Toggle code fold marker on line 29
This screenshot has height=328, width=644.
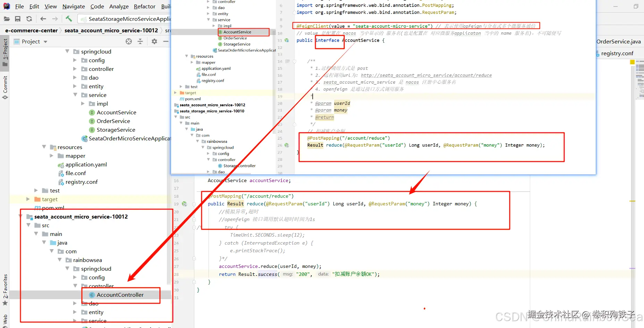(x=194, y=282)
